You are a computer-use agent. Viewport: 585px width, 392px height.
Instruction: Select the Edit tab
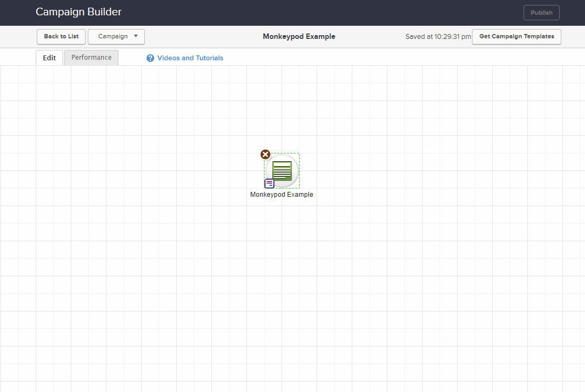click(x=49, y=58)
